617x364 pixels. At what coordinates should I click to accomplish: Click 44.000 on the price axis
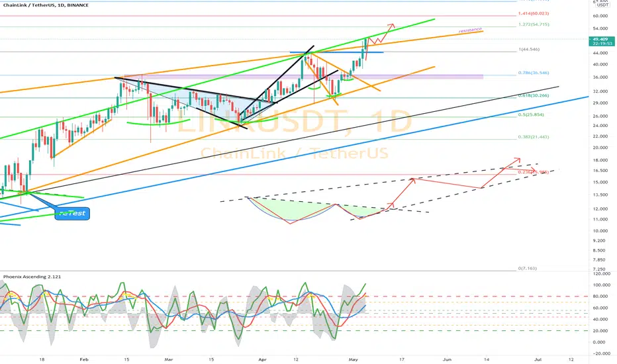pyautogui.click(x=601, y=53)
